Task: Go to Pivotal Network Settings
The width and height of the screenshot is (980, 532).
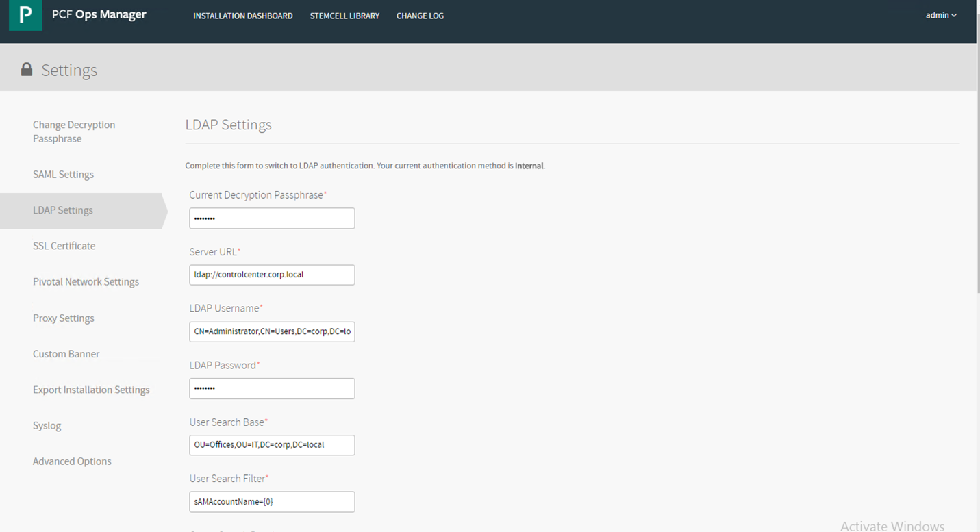Action: click(x=86, y=282)
